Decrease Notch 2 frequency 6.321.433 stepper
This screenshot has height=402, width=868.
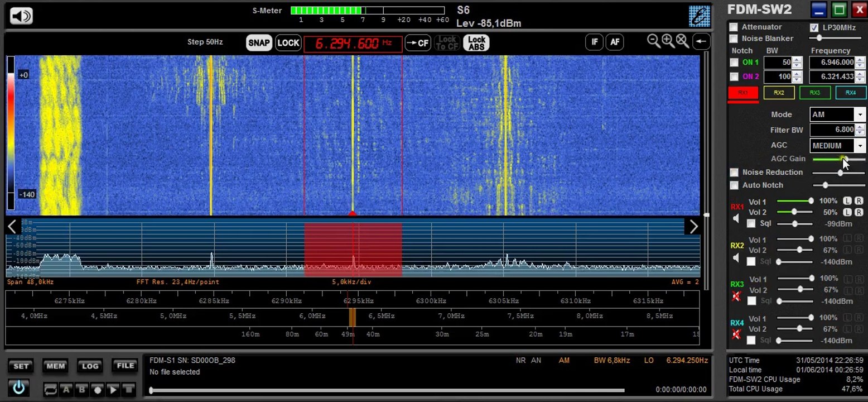tap(860, 80)
